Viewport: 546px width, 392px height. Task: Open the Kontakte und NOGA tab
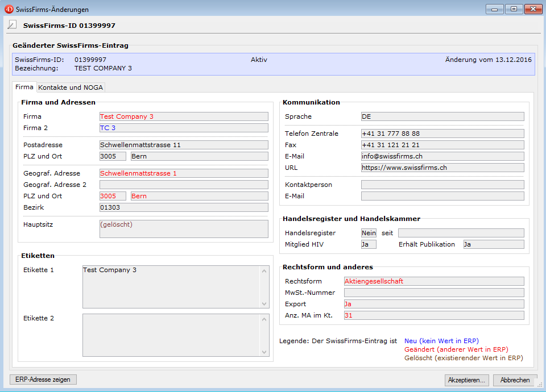coord(71,87)
